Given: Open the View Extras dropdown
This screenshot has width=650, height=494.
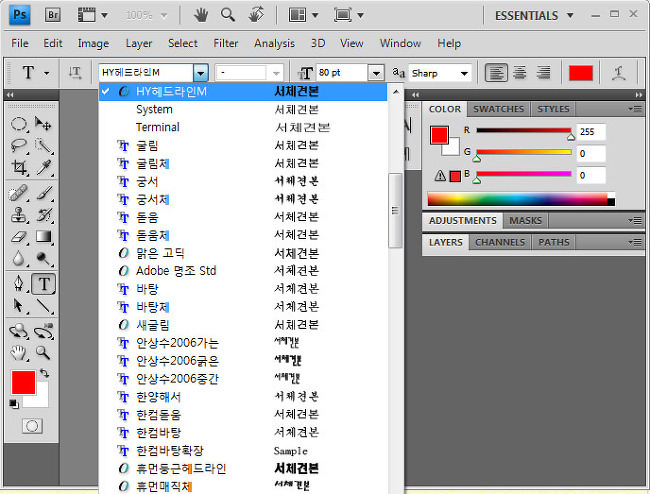Looking at the screenshot, I should point(93,15).
